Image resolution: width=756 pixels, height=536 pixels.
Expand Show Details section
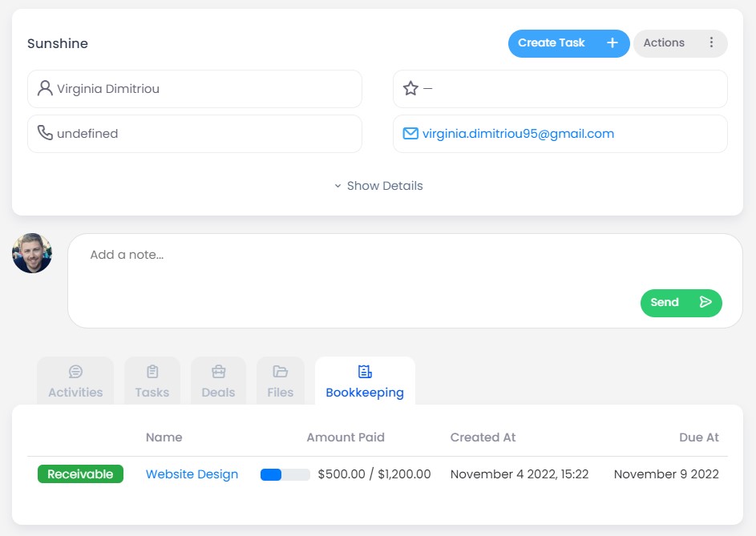[x=378, y=186]
